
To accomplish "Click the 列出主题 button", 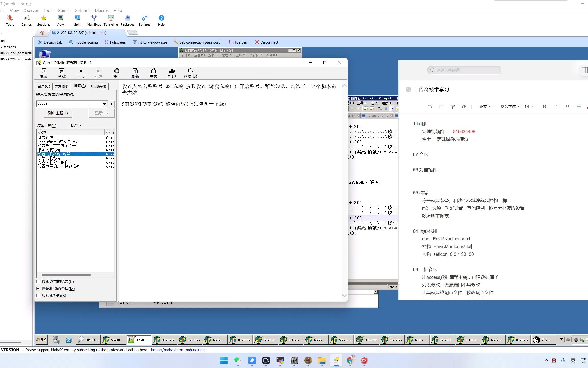I will pos(58,113).
